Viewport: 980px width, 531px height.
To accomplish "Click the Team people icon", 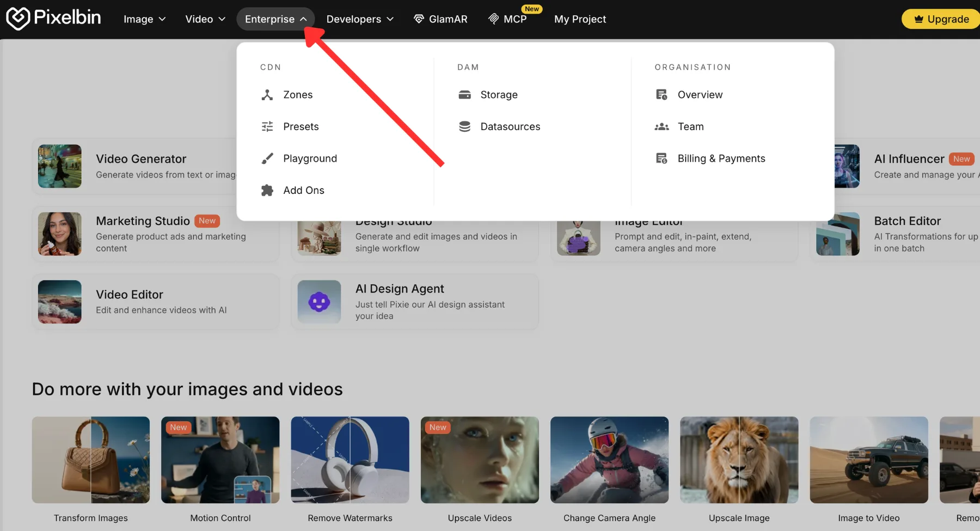I will 661,126.
